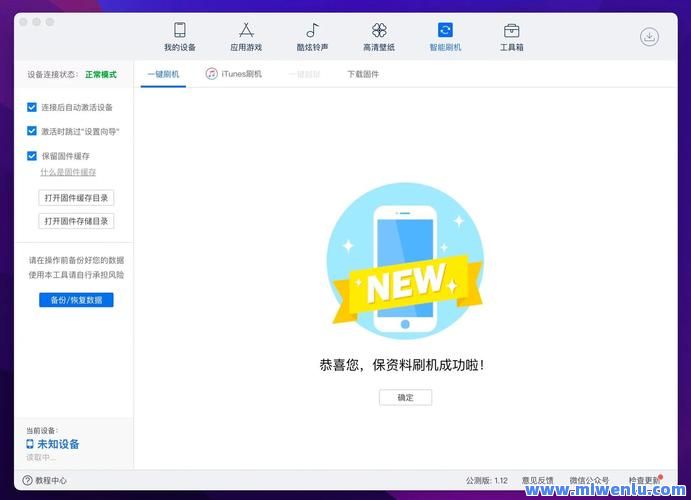Open the 什么是固件缓存 link

click(x=68, y=172)
